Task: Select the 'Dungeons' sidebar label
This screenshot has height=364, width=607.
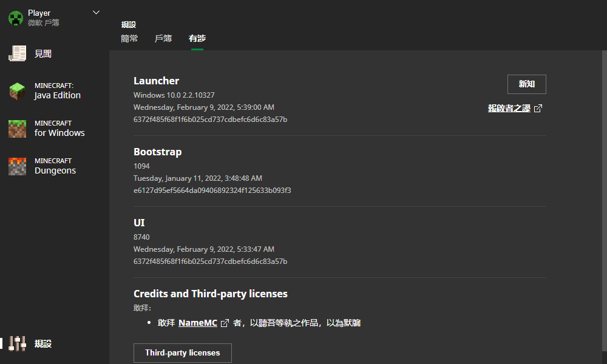Action: click(x=55, y=170)
